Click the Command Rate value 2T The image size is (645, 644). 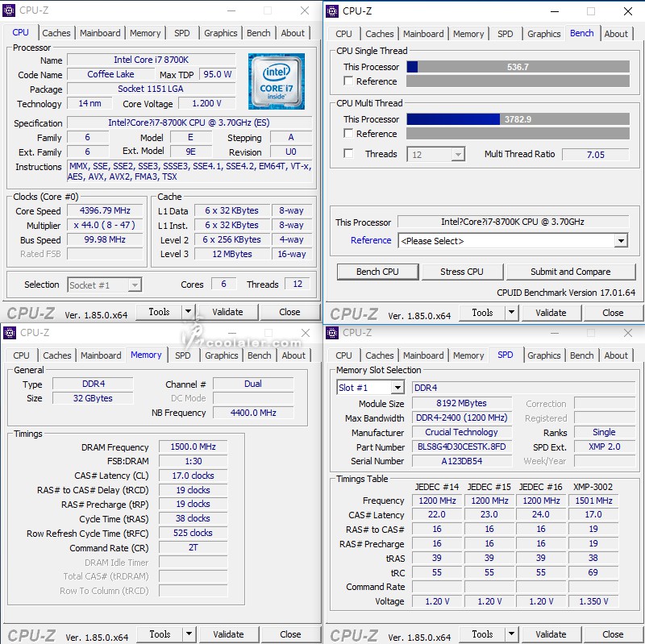[193, 547]
